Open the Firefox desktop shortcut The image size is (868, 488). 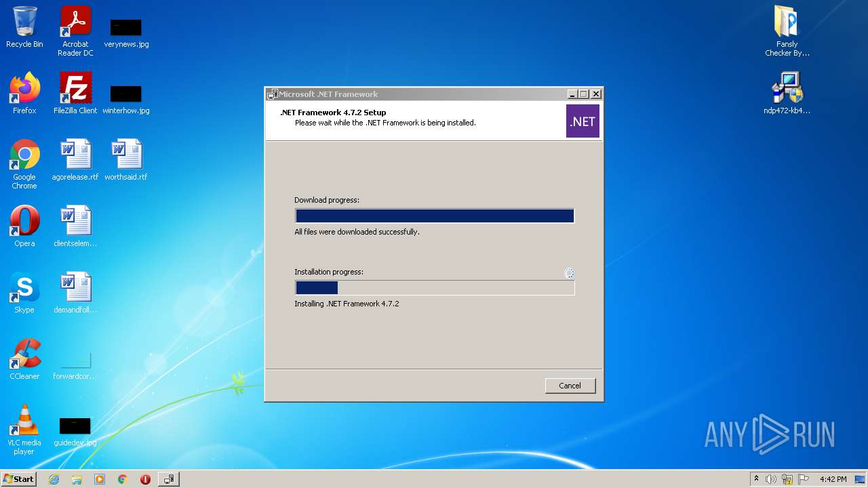24,94
